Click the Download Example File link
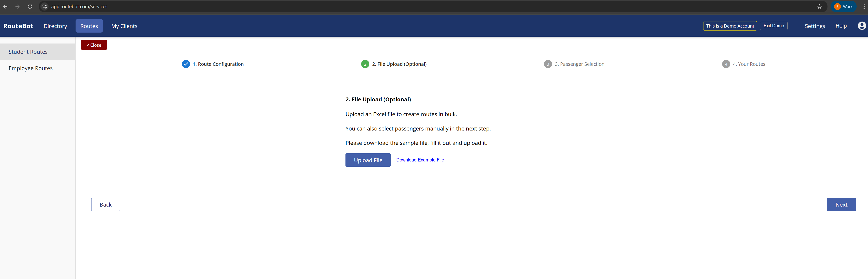This screenshot has width=868, height=279. tap(420, 160)
